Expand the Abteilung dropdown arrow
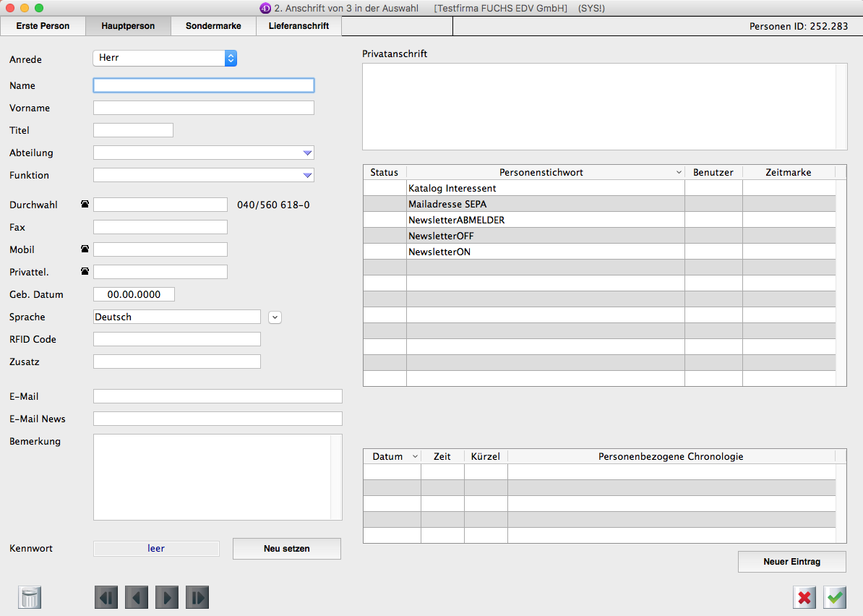 point(307,153)
